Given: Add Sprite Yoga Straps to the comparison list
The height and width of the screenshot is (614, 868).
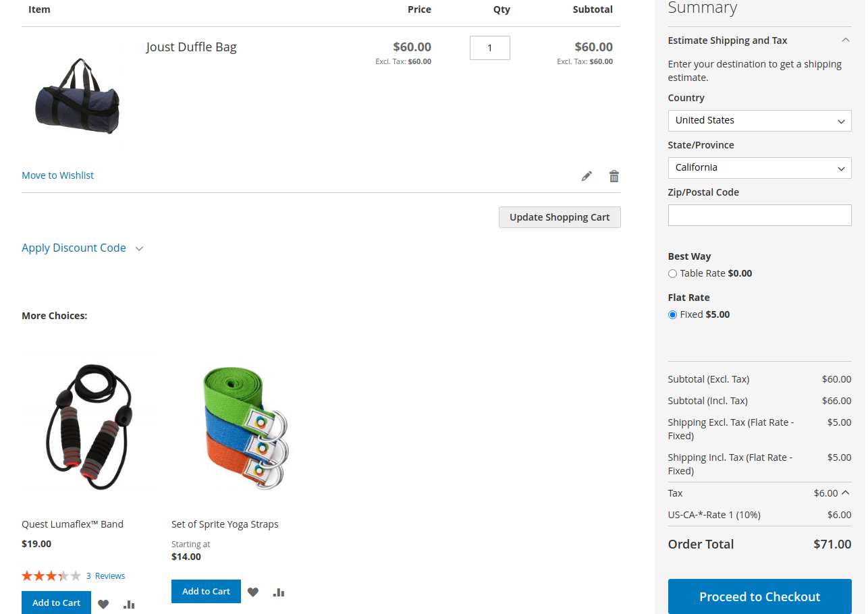Looking at the screenshot, I should (279, 592).
